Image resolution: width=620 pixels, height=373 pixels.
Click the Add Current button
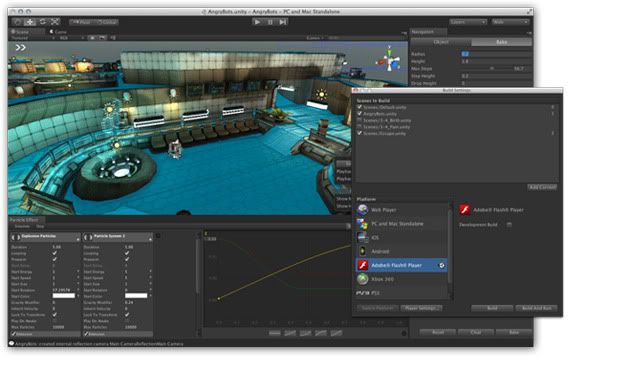542,187
